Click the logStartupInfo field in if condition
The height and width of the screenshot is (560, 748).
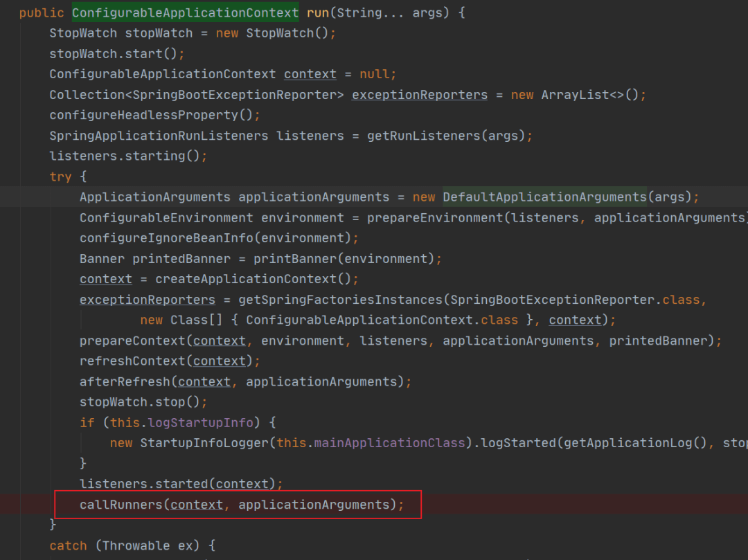coord(200,423)
